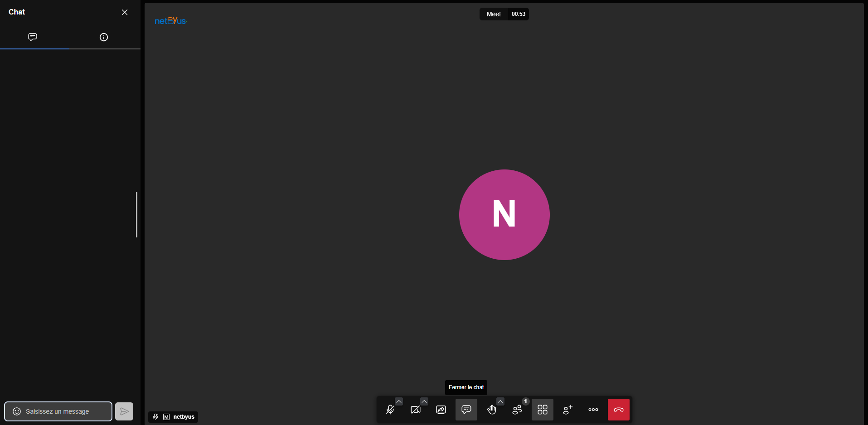
Task: Turn on the camera
Action: pos(415,410)
